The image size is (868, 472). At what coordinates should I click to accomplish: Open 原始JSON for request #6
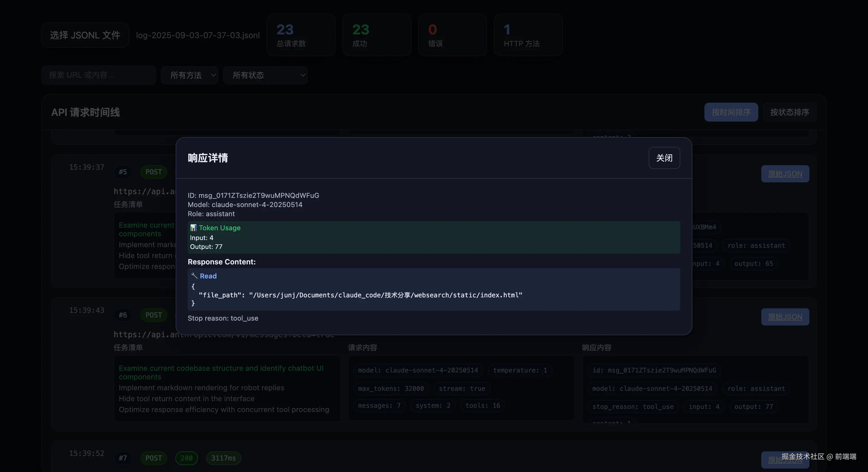click(x=785, y=317)
